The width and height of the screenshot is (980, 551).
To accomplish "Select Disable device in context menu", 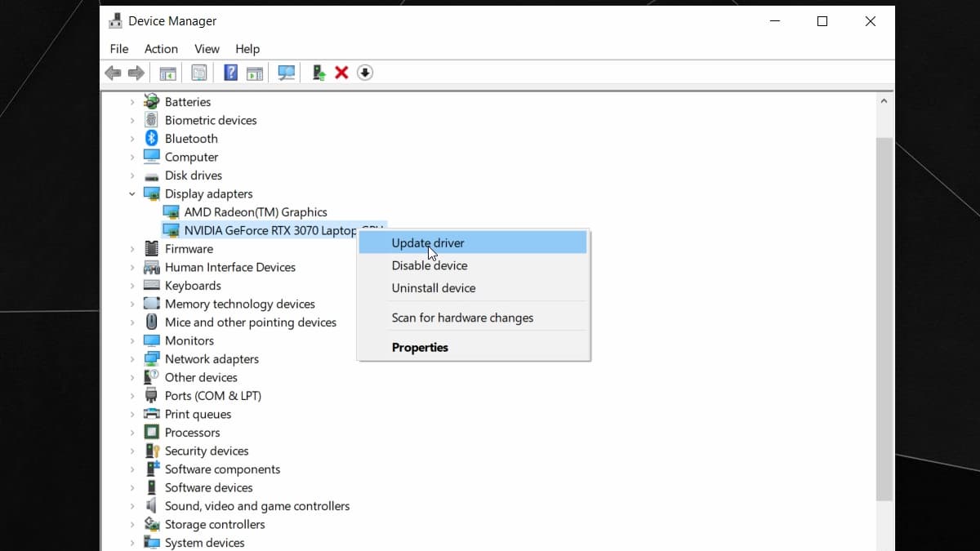I will [x=430, y=265].
